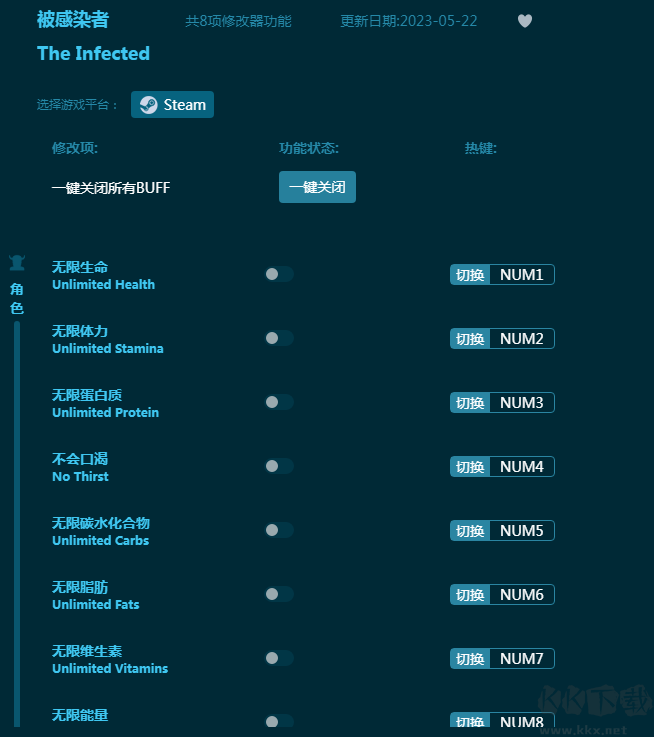Click the NUM6 hotkey field
The image size is (654, 737).
(522, 594)
